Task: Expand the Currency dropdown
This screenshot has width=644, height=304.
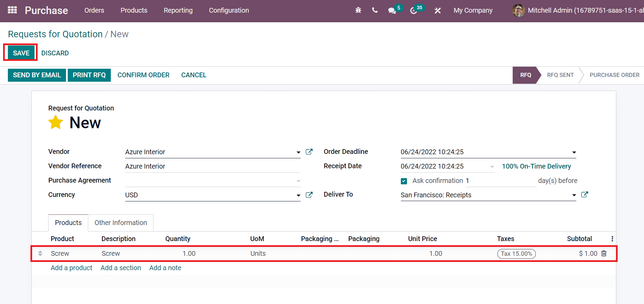Action: (x=299, y=195)
